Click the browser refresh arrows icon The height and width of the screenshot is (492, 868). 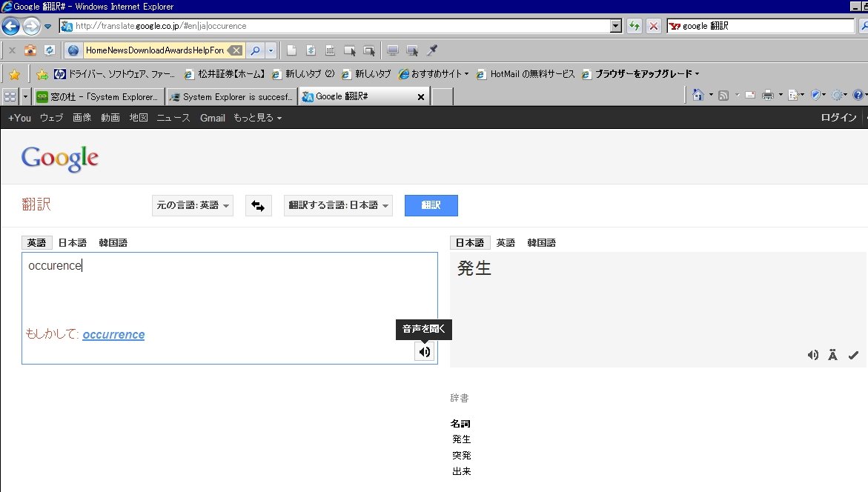(x=635, y=26)
